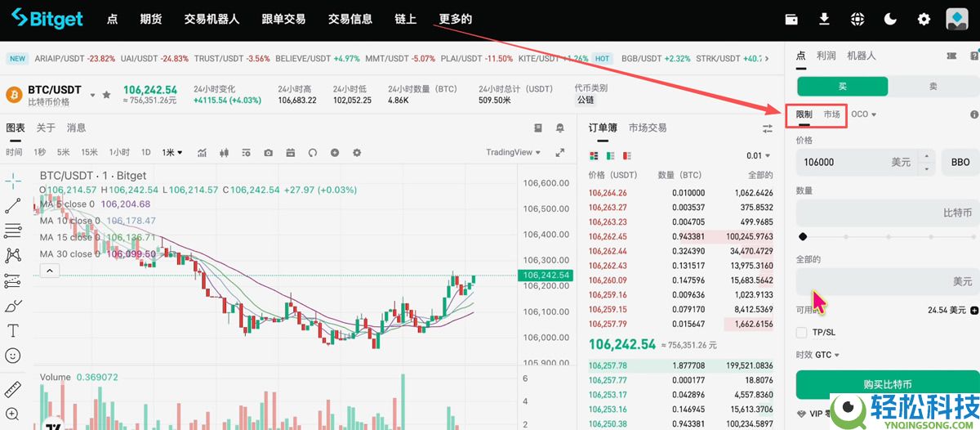The image size is (980, 430).
Task: Click the download app icon
Action: 825,19
